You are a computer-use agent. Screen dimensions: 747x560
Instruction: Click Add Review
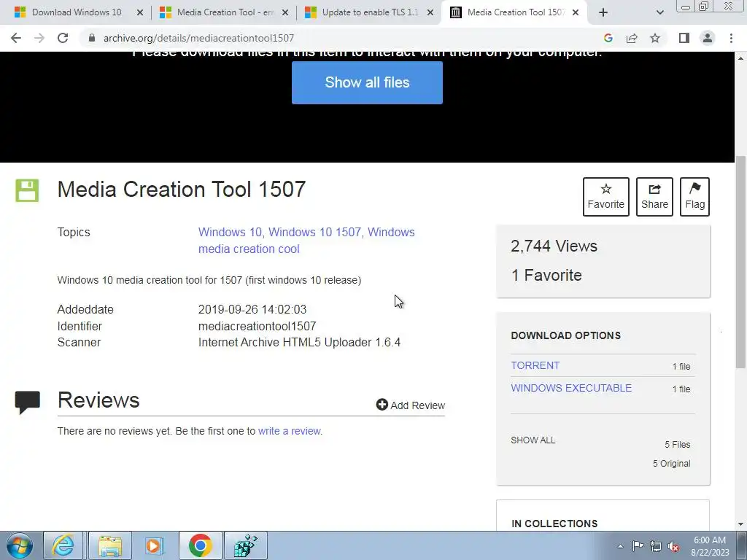pyautogui.click(x=410, y=405)
